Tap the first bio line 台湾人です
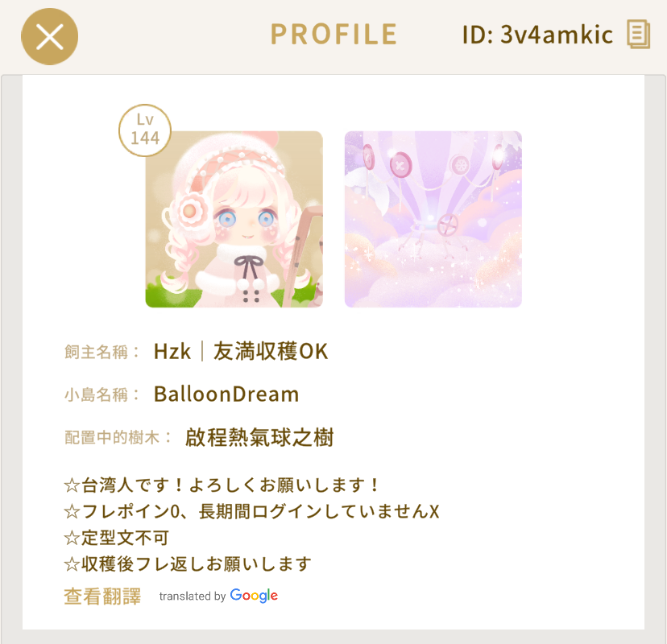667x644 pixels. click(x=221, y=485)
